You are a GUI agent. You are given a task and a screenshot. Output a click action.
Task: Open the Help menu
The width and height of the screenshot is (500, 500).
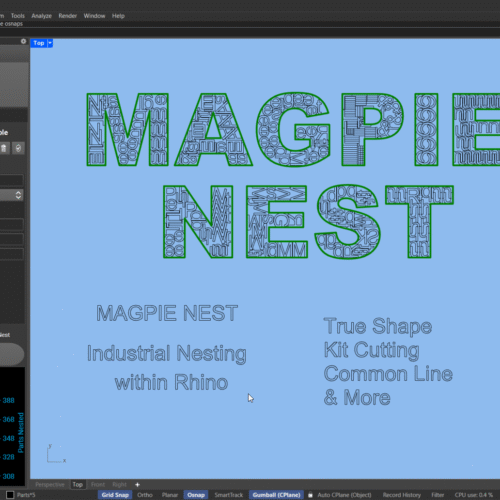(x=118, y=16)
